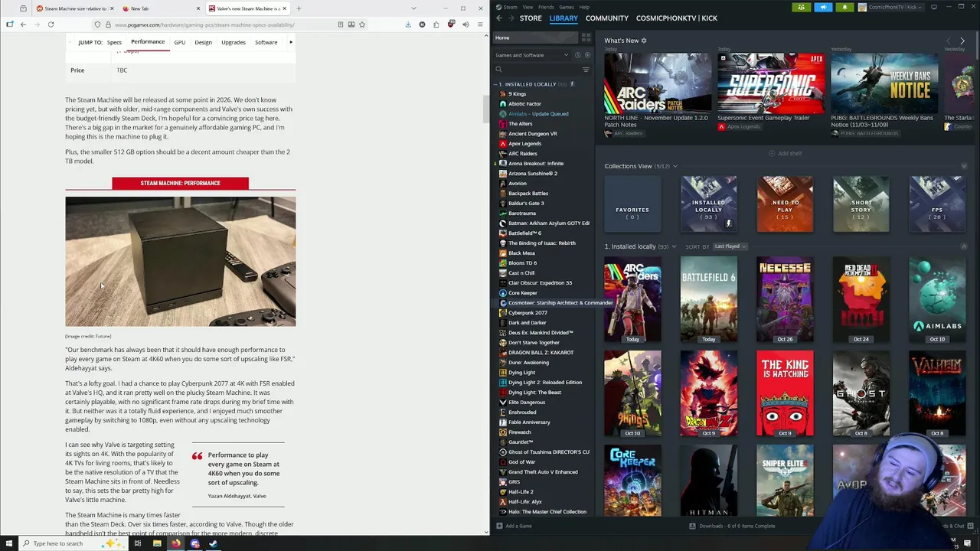
Task: Jump to the Upgrades section on PC Gamer
Action: [234, 42]
